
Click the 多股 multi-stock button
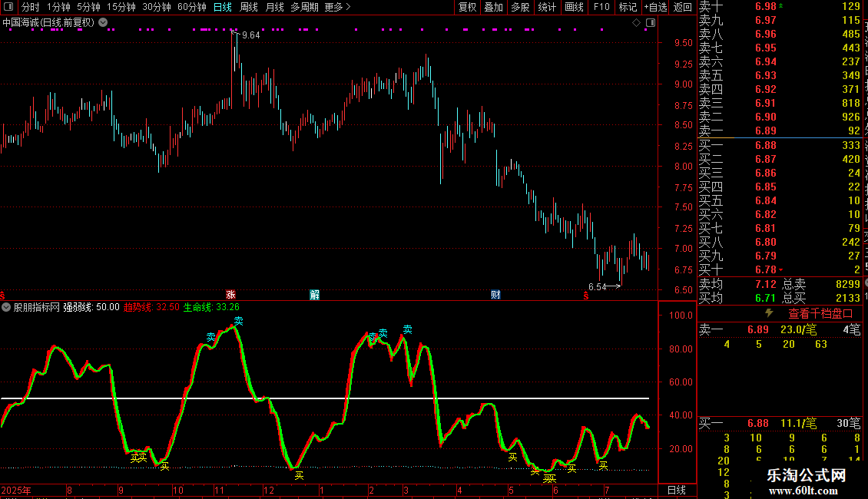coord(520,7)
